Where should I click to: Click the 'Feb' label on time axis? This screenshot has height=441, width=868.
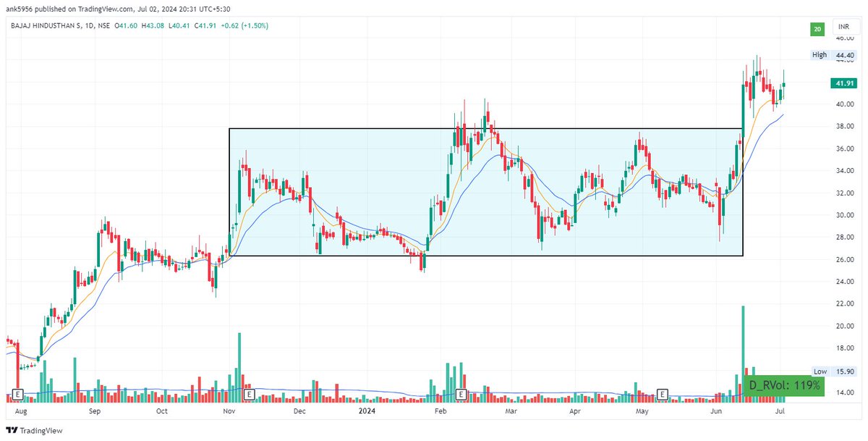[x=439, y=411]
